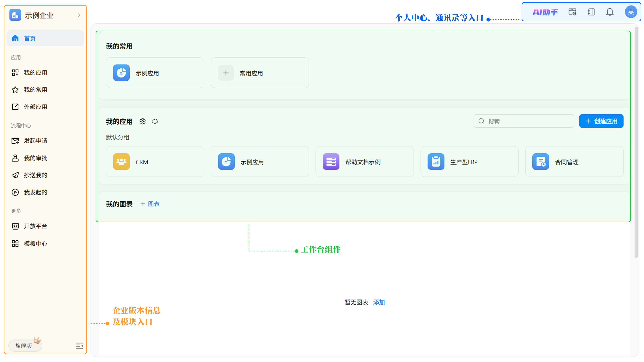Click the cloud download icon beside 我的应用
644x362 pixels.
coord(155,121)
